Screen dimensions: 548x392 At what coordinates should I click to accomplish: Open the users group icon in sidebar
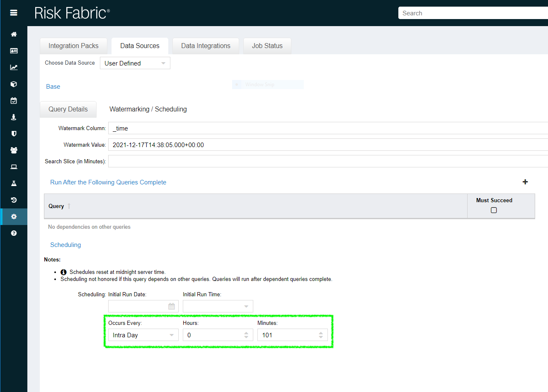(14, 150)
